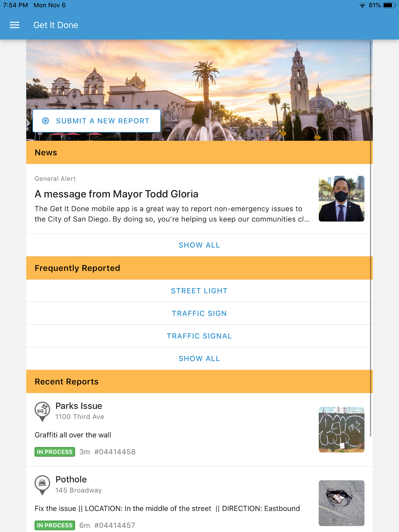
Task: Click In Process badge on Pothole report
Action: click(55, 525)
